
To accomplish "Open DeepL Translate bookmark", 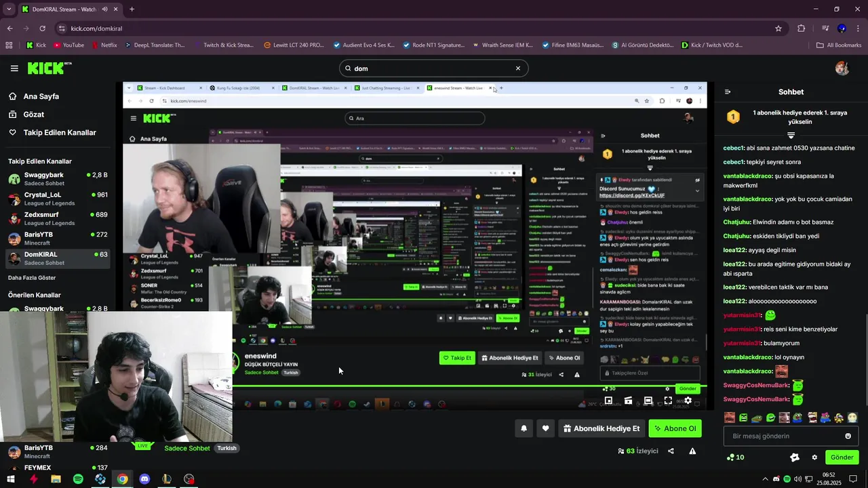I will click(x=153, y=45).
